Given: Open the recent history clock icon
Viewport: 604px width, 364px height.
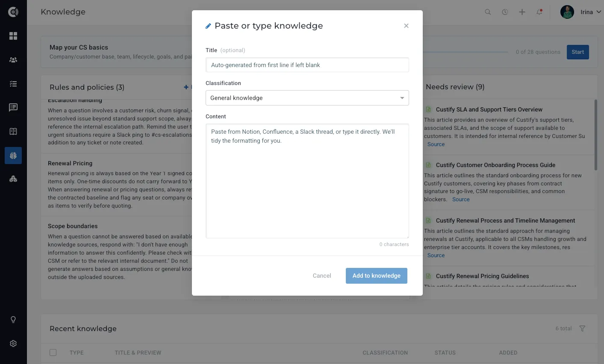Looking at the screenshot, I should [x=505, y=12].
